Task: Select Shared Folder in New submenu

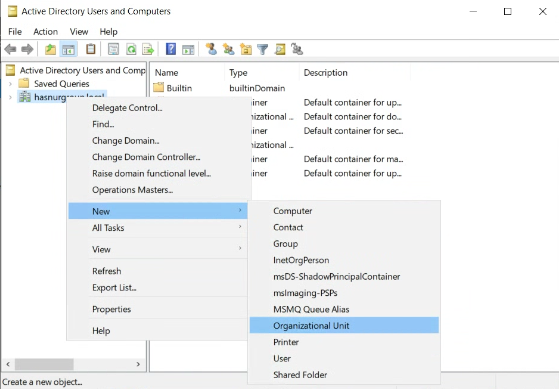Action: click(344, 375)
